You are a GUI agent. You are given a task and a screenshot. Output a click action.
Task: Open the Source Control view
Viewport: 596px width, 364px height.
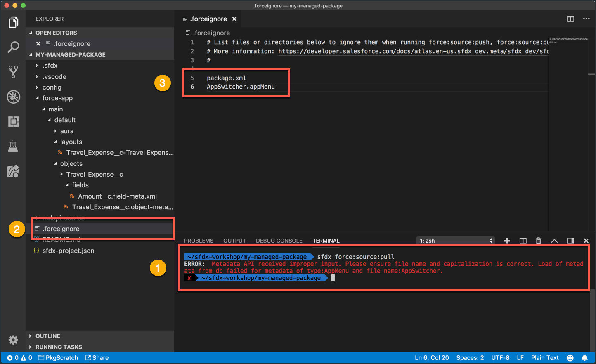pos(13,72)
